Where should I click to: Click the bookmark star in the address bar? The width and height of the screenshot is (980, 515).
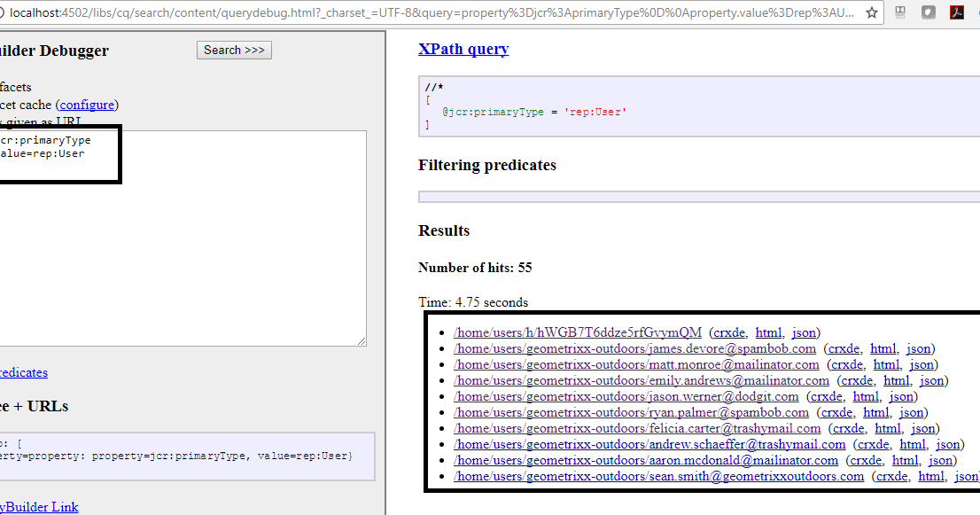pyautogui.click(x=871, y=13)
